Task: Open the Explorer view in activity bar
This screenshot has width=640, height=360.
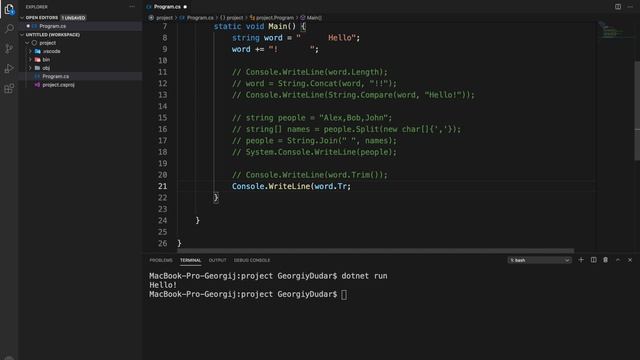Action: click(x=9, y=9)
